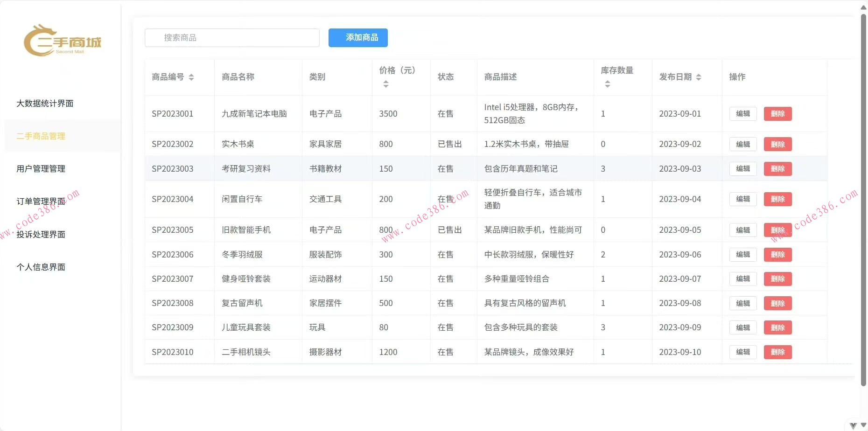Sort the 库存数量 column descending
Viewport: 868px width, 431px height.
click(x=608, y=86)
